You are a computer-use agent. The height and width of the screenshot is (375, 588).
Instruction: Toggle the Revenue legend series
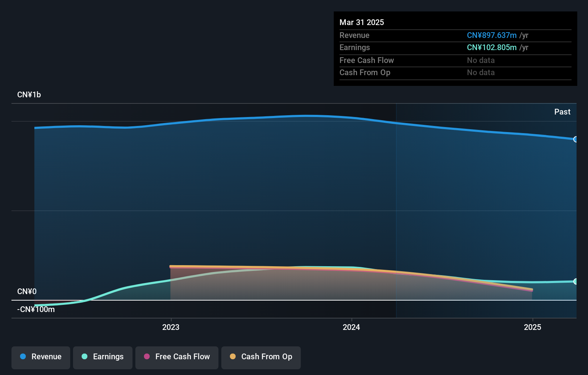pyautogui.click(x=41, y=357)
